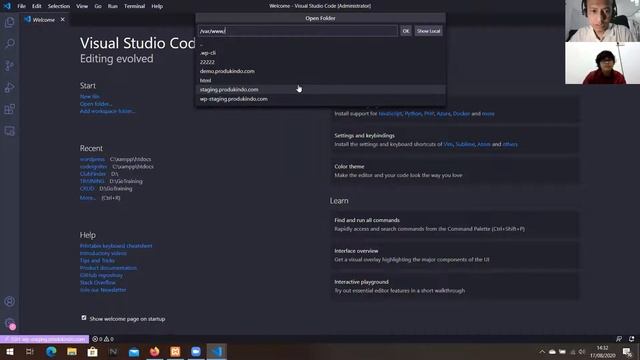The image size is (640, 360).
Task: Open recent ClubFinder project
Action: [93, 174]
